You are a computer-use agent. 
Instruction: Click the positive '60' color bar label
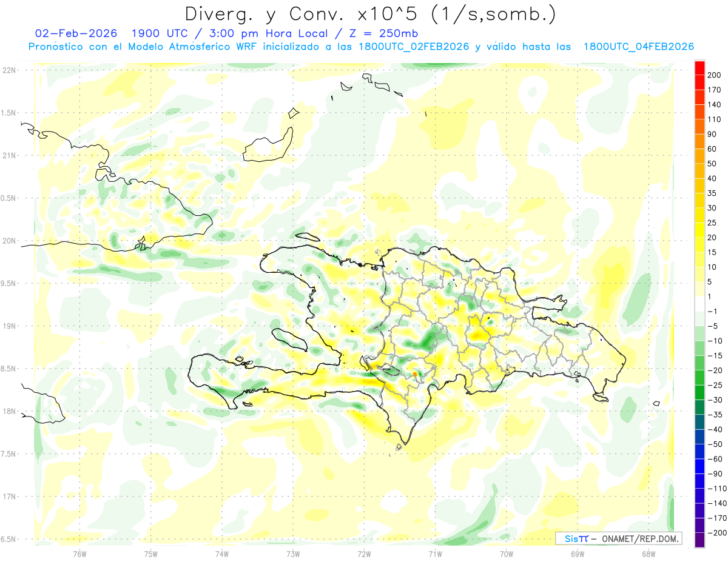(x=712, y=149)
